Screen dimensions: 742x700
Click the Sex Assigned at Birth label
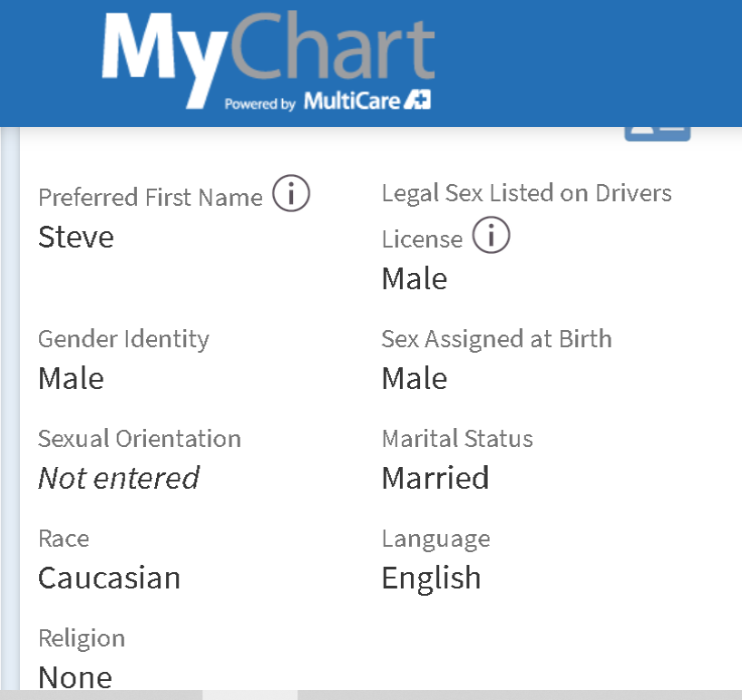tap(496, 339)
